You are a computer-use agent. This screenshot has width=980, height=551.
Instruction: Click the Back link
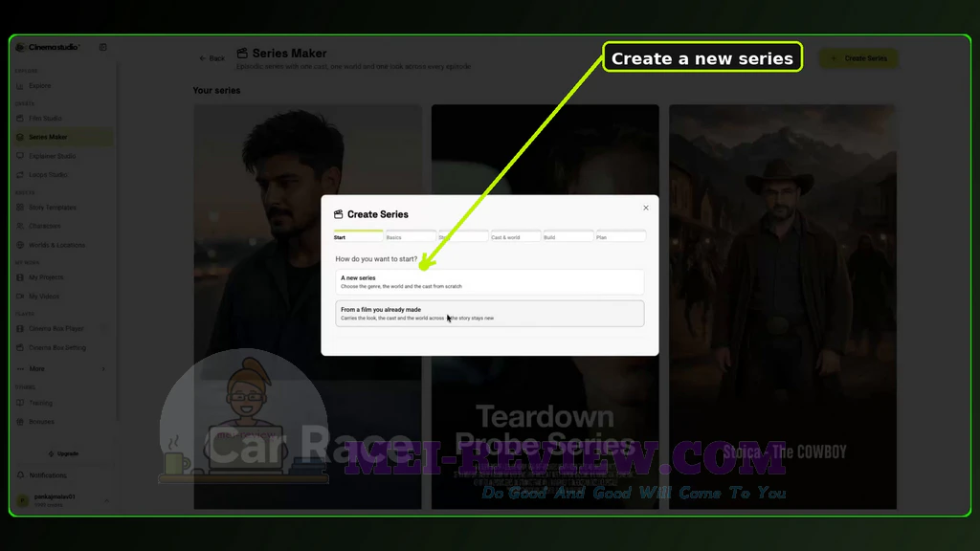(212, 58)
